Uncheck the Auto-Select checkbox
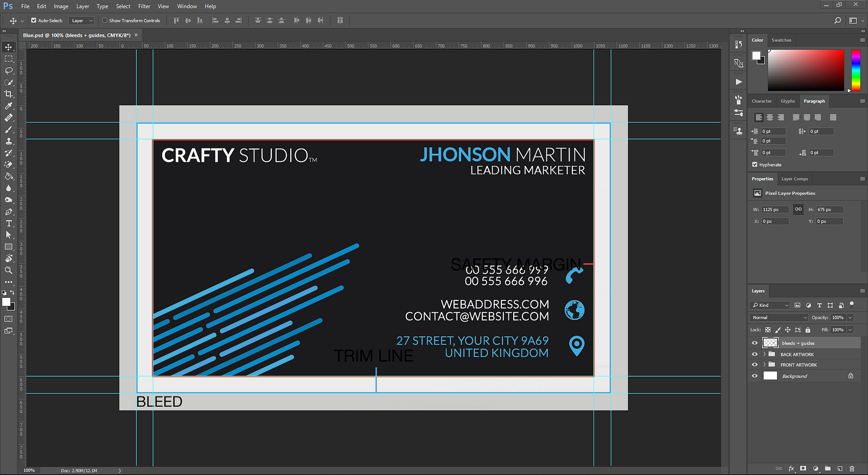The width and height of the screenshot is (868, 475). 34,21
